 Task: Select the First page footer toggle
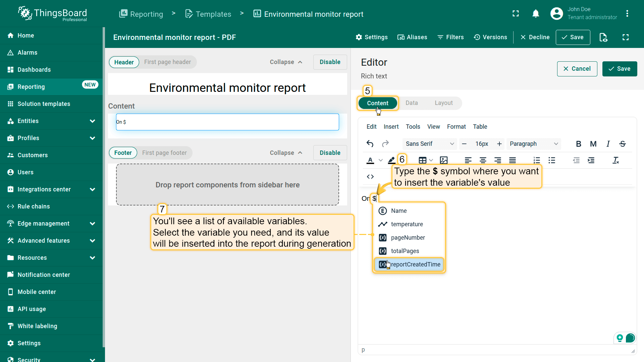point(164,153)
